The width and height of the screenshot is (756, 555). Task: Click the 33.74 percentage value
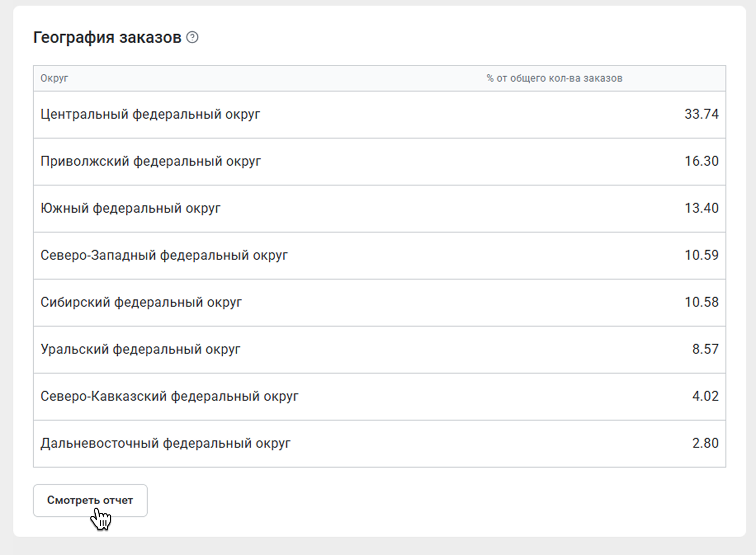coord(701,114)
